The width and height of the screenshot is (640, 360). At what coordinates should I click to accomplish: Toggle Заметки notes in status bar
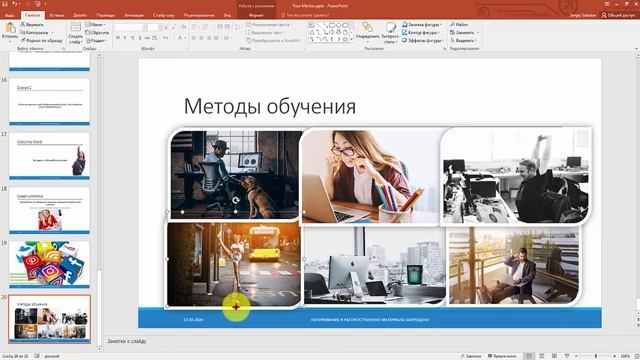pos(471,356)
